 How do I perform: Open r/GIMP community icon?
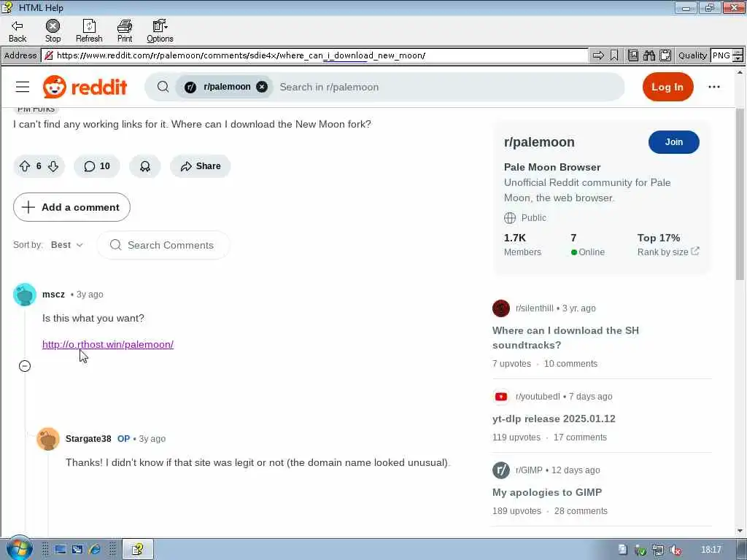click(500, 470)
